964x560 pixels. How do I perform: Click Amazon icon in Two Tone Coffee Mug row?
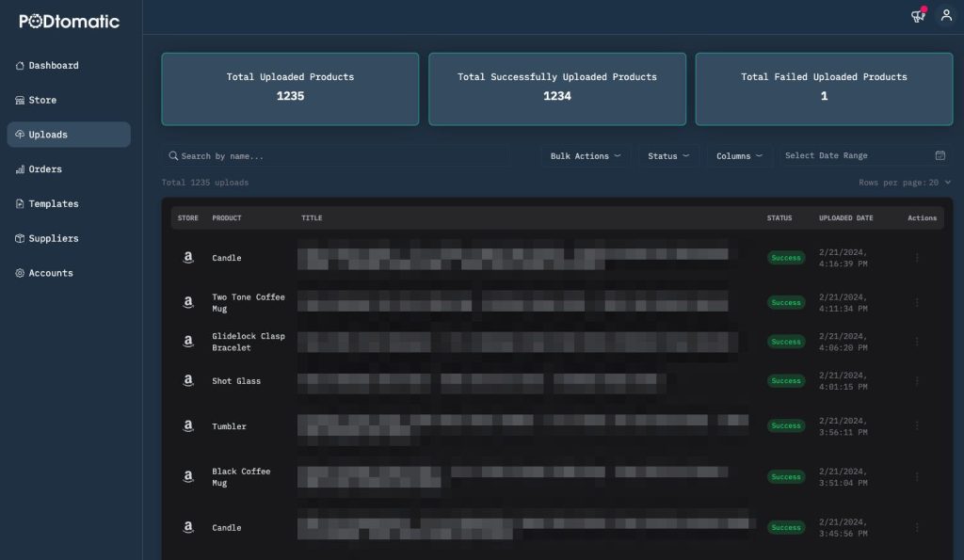pos(188,302)
